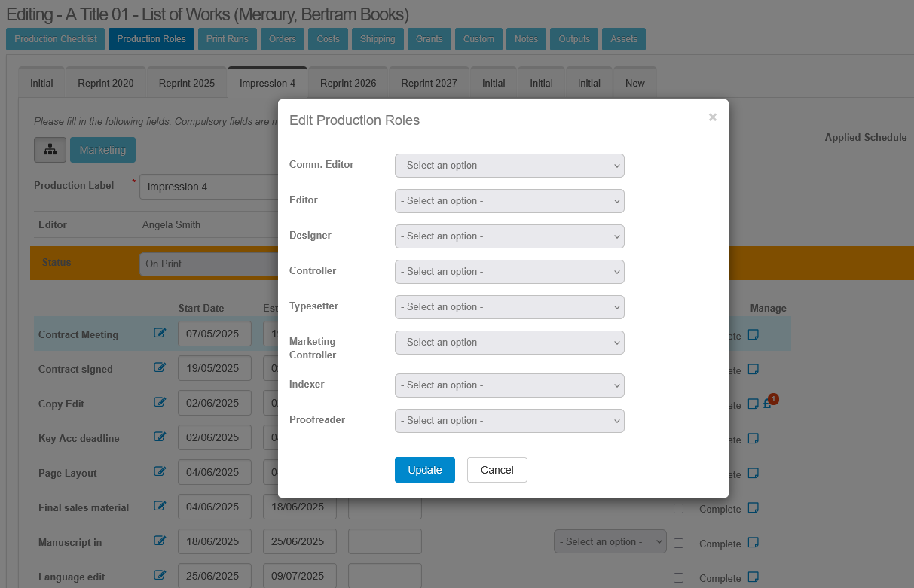Click the note icon in Final sales material row
Image resolution: width=914 pixels, height=588 pixels.
point(754,508)
